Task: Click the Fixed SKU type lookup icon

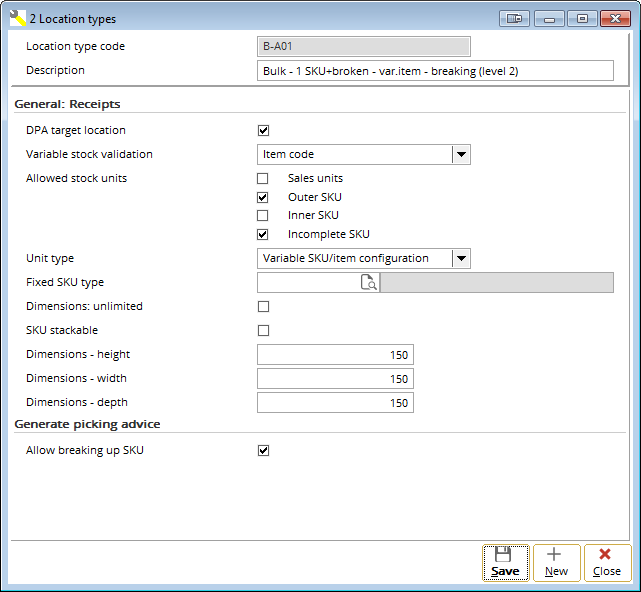Action: tap(369, 283)
